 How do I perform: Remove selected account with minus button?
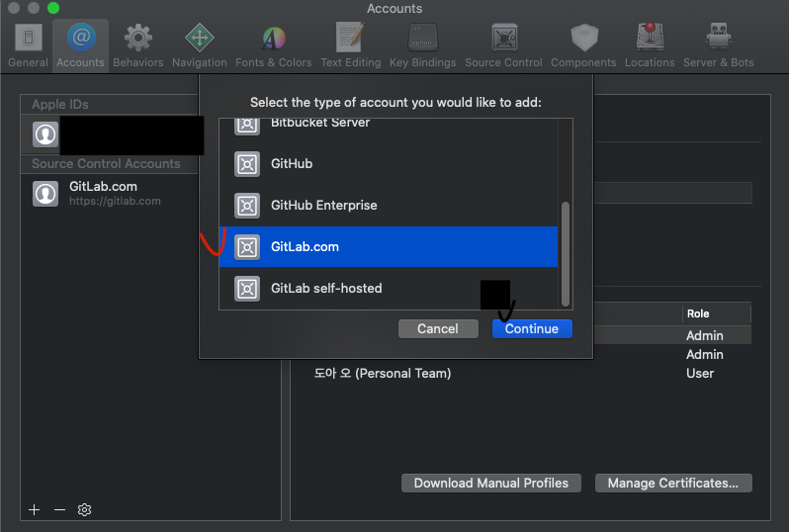pyautogui.click(x=59, y=510)
